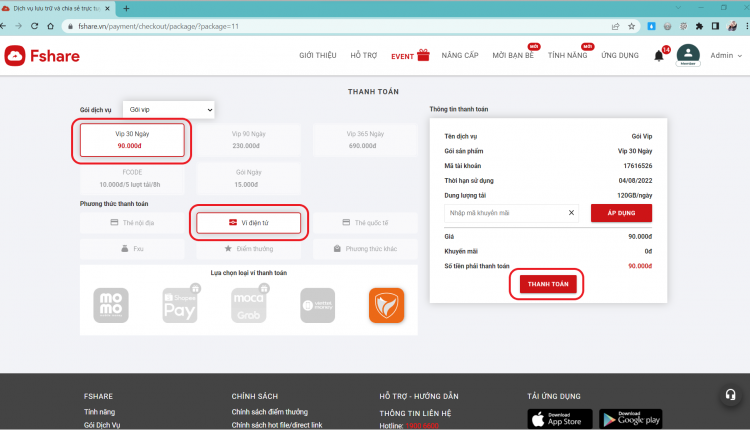The image size is (750, 430).
Task: Expand the Admin account menu
Action: (x=726, y=55)
